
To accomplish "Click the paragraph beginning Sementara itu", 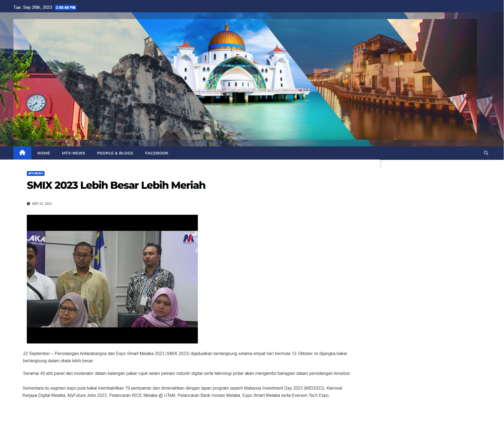I will tap(182, 392).
